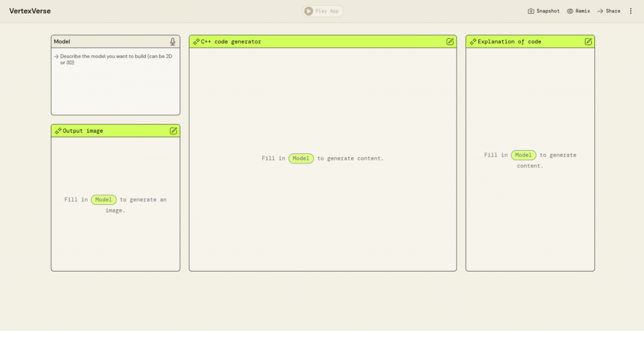Click edit icon on C++ code generator

pyautogui.click(x=450, y=41)
